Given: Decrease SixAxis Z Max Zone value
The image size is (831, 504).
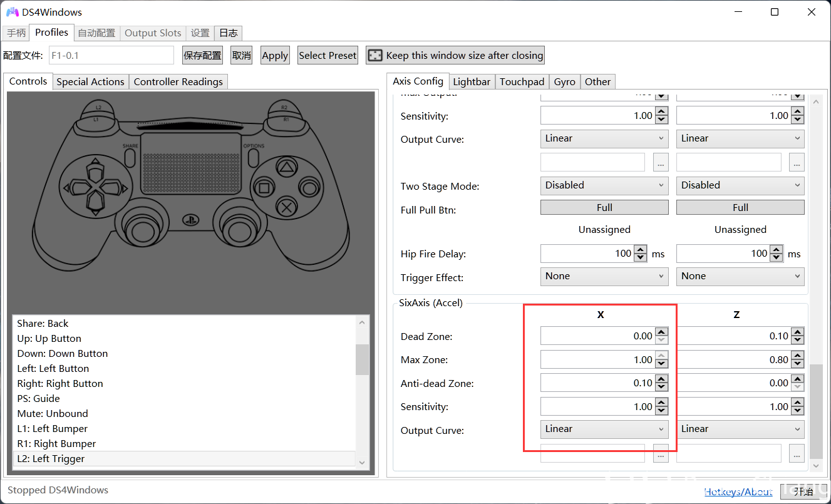Looking at the screenshot, I should tap(798, 364).
